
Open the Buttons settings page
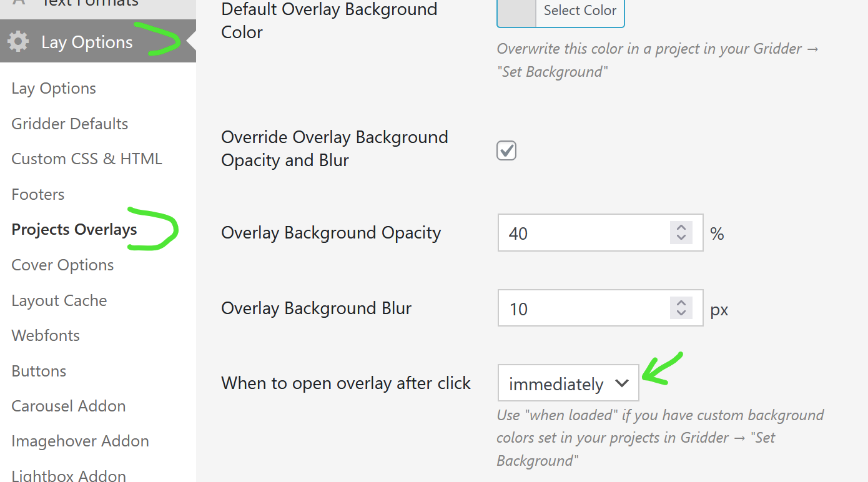pos(39,371)
